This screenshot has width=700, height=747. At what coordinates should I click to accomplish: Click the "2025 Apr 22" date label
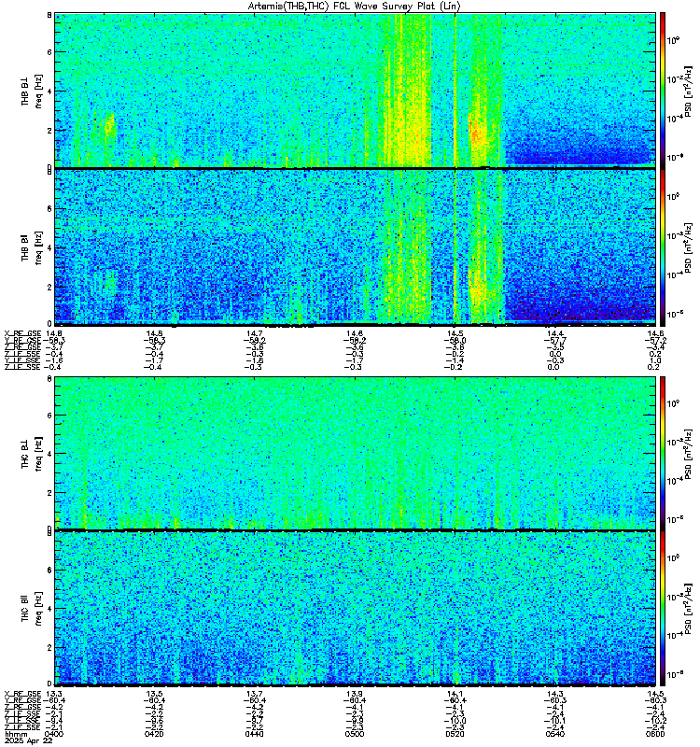(28, 741)
